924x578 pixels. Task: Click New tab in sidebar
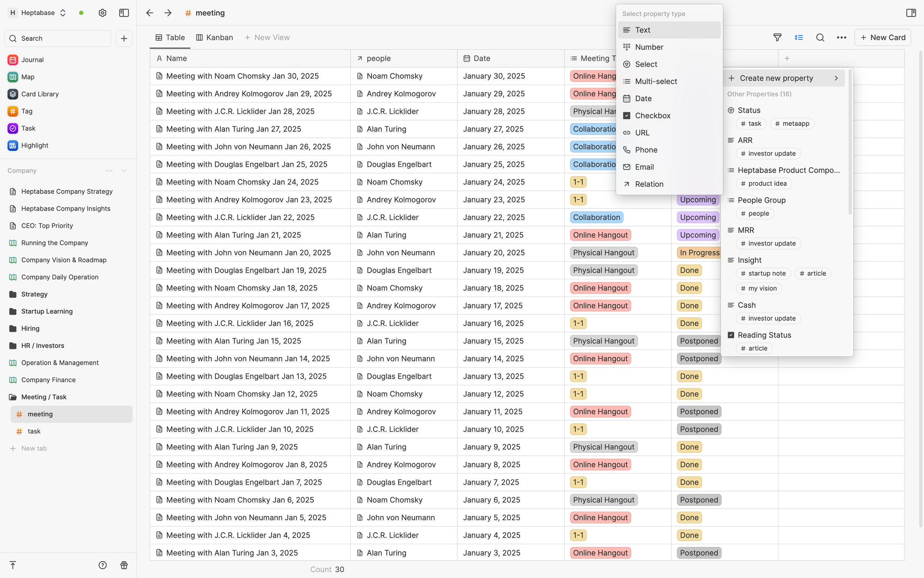tap(34, 449)
